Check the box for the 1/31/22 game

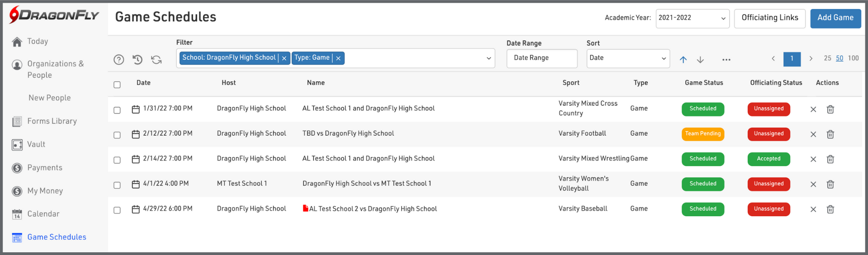117,110
